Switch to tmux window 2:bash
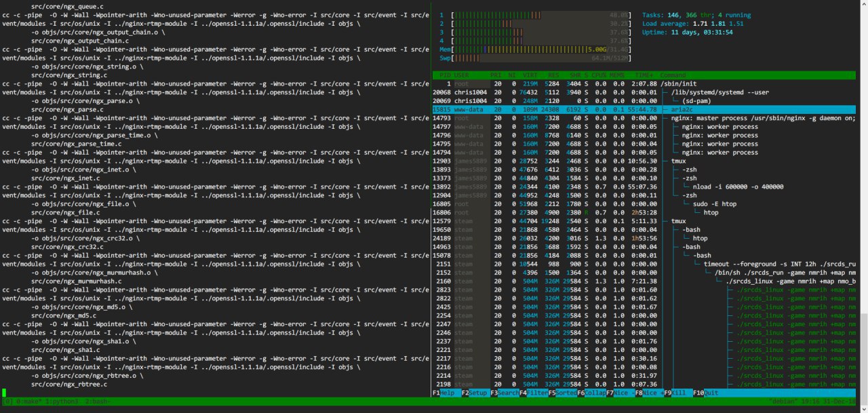This screenshot has height=413, width=868. pyautogui.click(x=98, y=401)
